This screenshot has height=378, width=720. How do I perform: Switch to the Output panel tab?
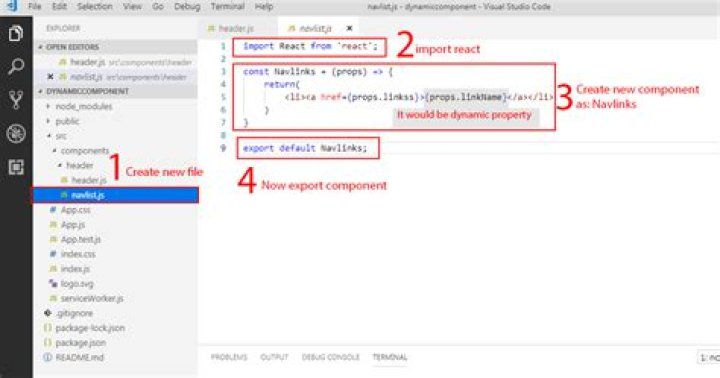[274, 357]
